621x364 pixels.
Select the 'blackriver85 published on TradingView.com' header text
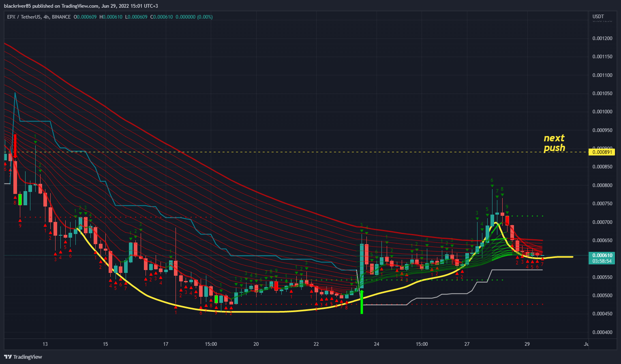(51, 6)
